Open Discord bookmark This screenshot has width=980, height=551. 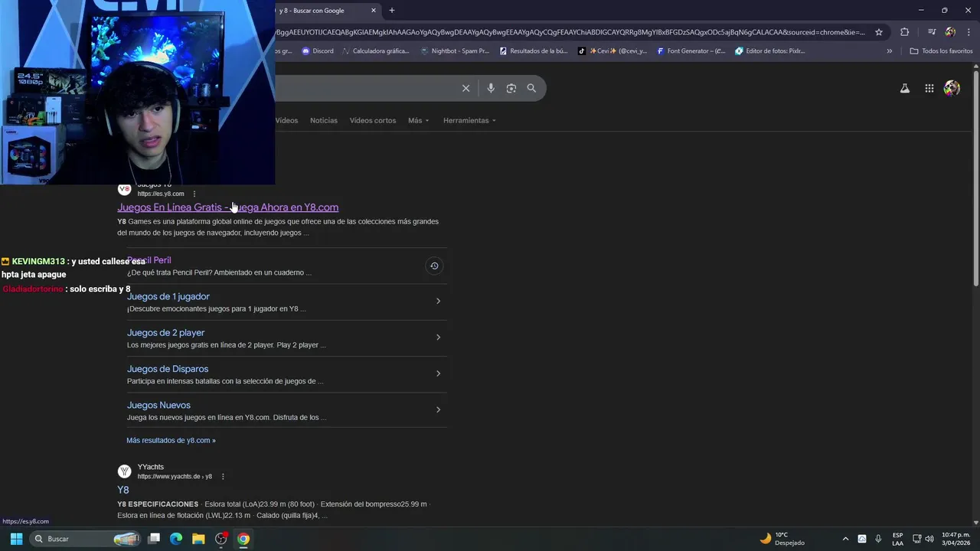tap(318, 51)
